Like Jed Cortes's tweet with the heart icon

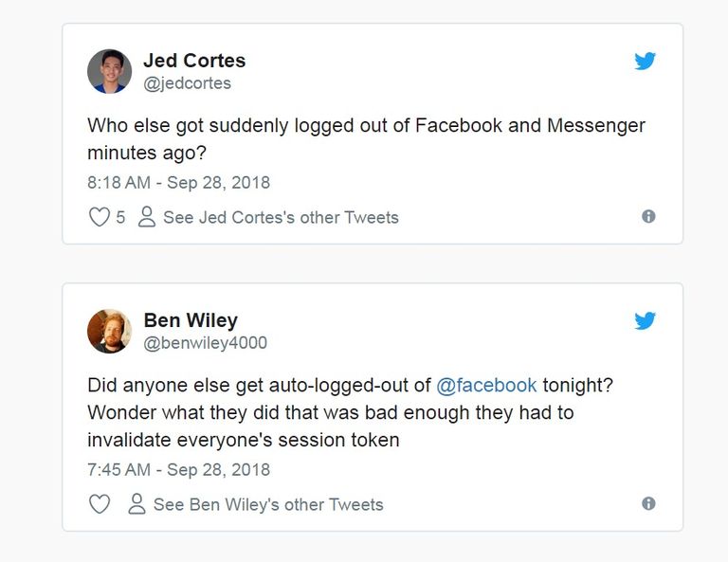coord(99,217)
